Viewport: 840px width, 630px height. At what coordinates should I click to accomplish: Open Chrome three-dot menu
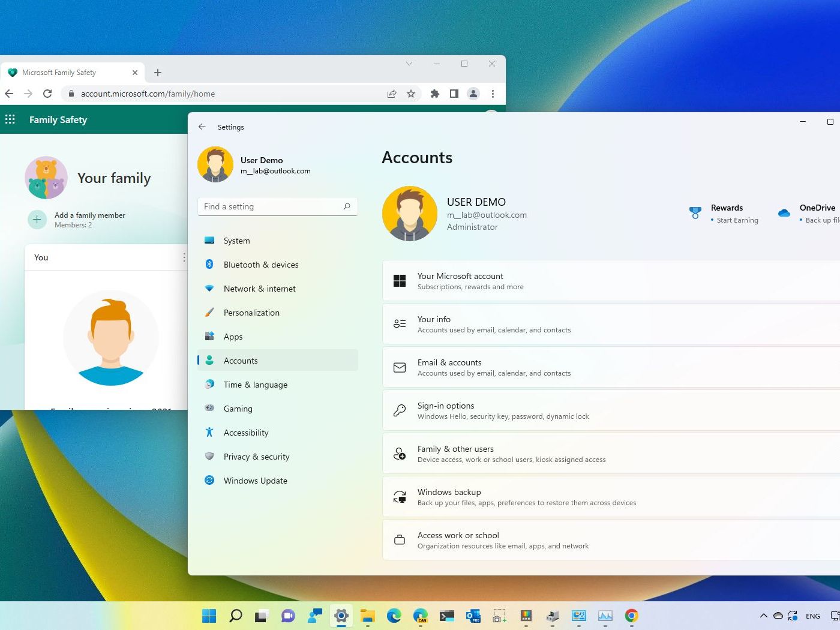coord(493,94)
